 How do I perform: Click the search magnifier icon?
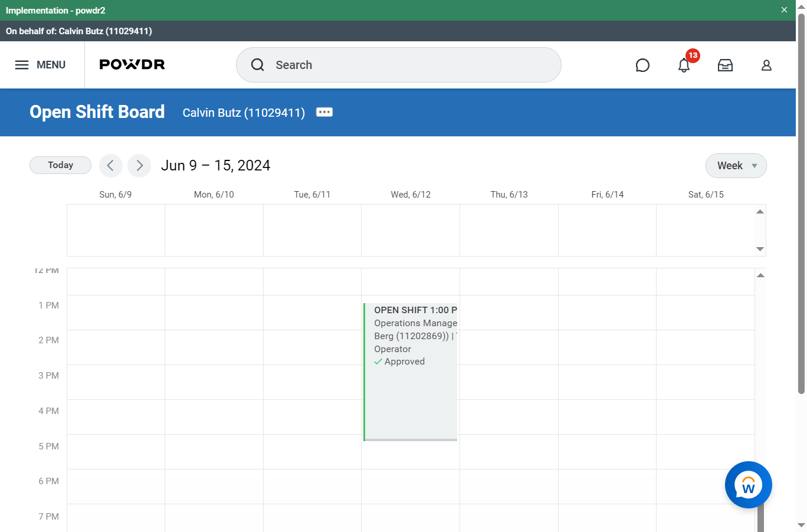[258, 65]
